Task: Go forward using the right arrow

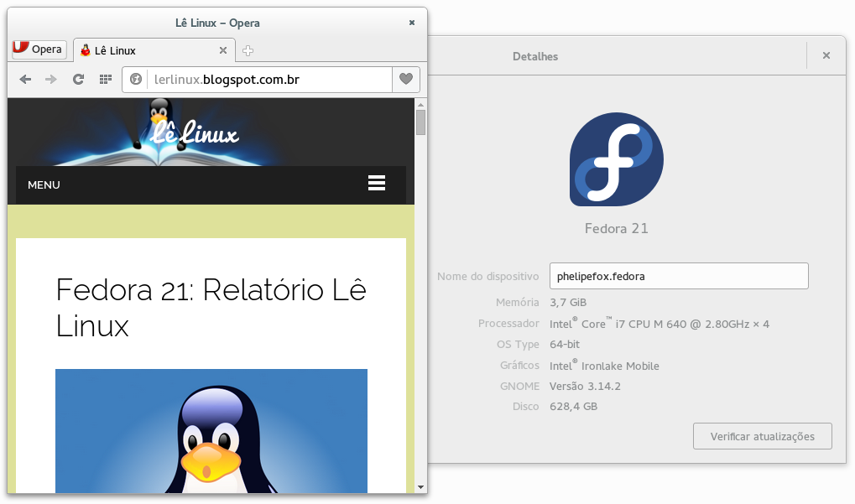Action: tap(51, 80)
